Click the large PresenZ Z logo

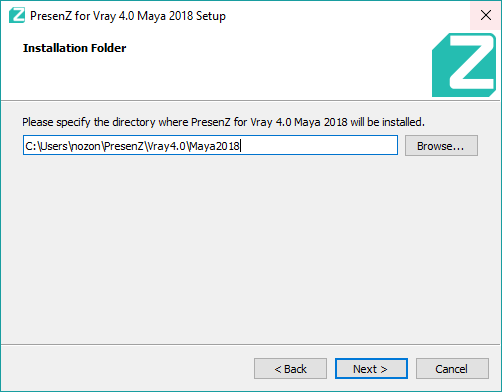coord(464,65)
